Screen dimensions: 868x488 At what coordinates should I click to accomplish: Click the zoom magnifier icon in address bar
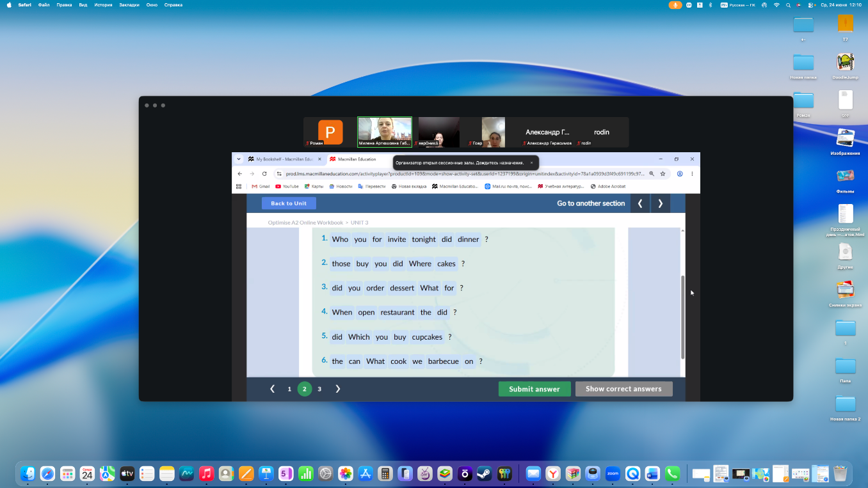[652, 173]
